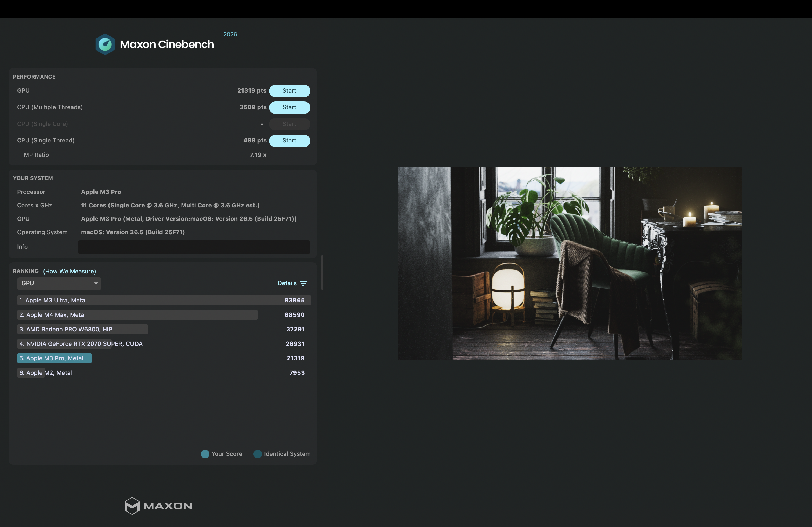Click the Identical System legend label

click(x=287, y=454)
